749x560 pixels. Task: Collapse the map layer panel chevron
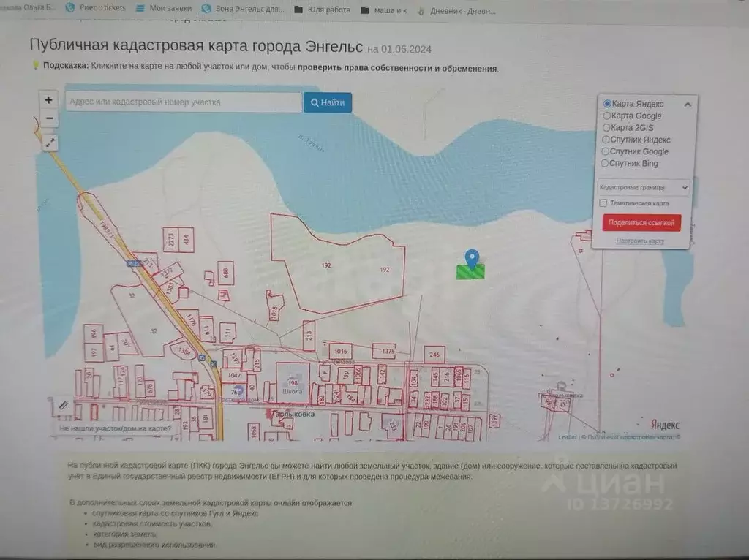688,104
